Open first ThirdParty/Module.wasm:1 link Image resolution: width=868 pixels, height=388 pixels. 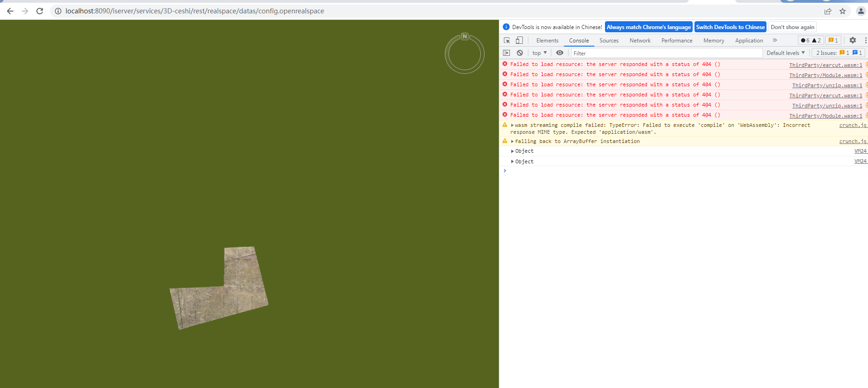point(826,75)
